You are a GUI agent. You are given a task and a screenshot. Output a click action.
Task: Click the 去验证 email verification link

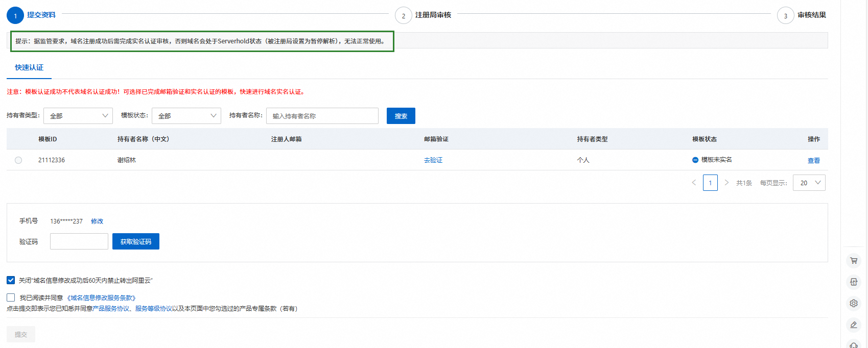click(433, 160)
